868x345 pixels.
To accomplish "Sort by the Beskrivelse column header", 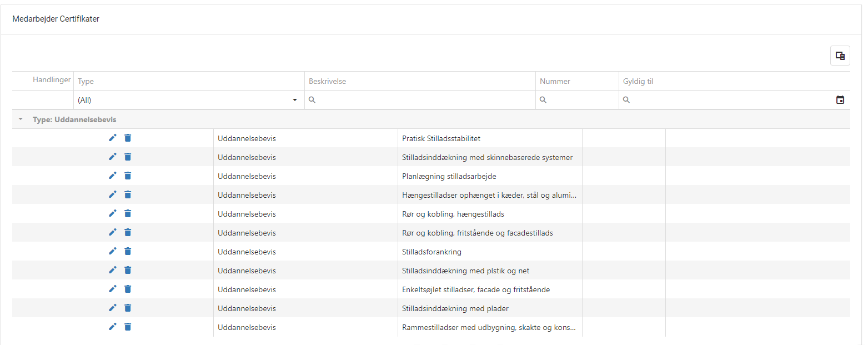I will [x=327, y=81].
